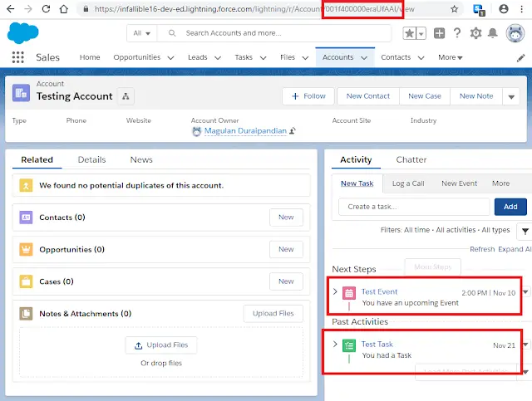Open the More activity composer tab
Screen dimensions: 532x401
(500, 183)
